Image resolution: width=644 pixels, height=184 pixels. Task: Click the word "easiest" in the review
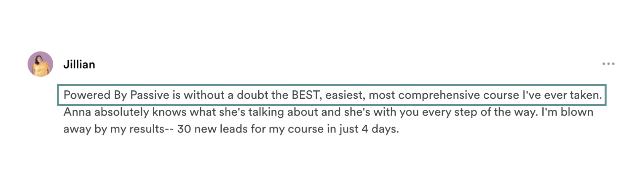(x=344, y=95)
